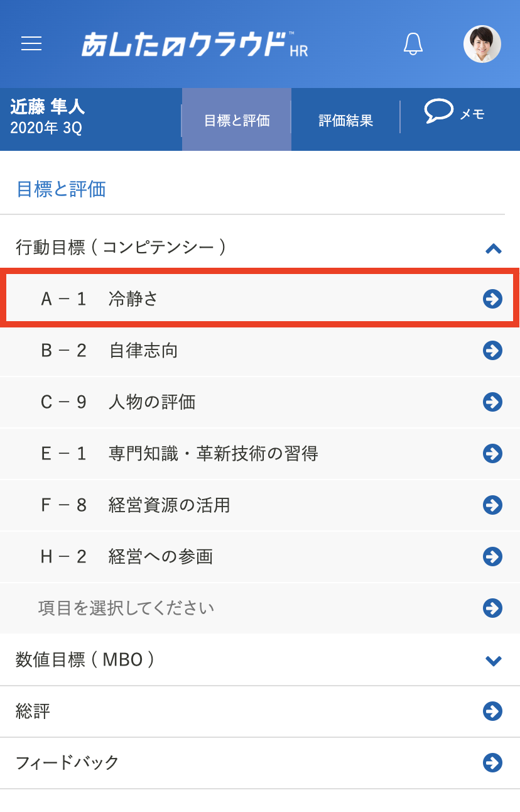Viewport: 520px width, 812px height.
Task: Click the arrow icon for F－8 経営資源の活用
Action: [x=492, y=505]
